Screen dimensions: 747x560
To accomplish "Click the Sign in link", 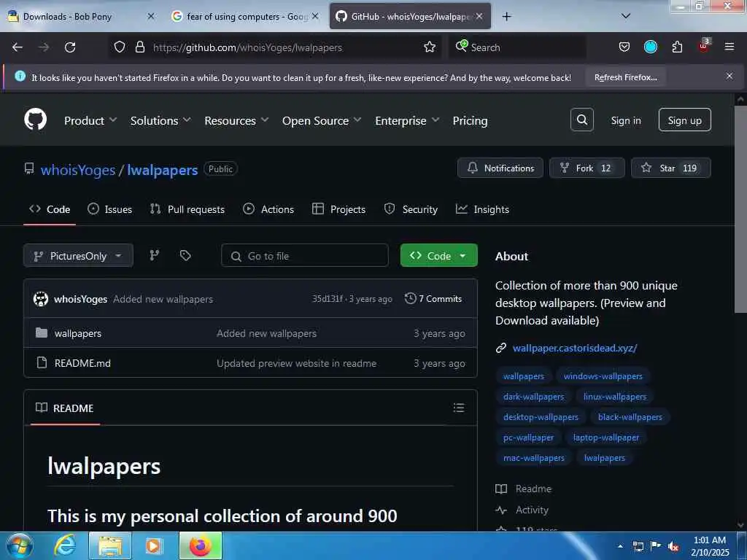I will click(x=626, y=120).
